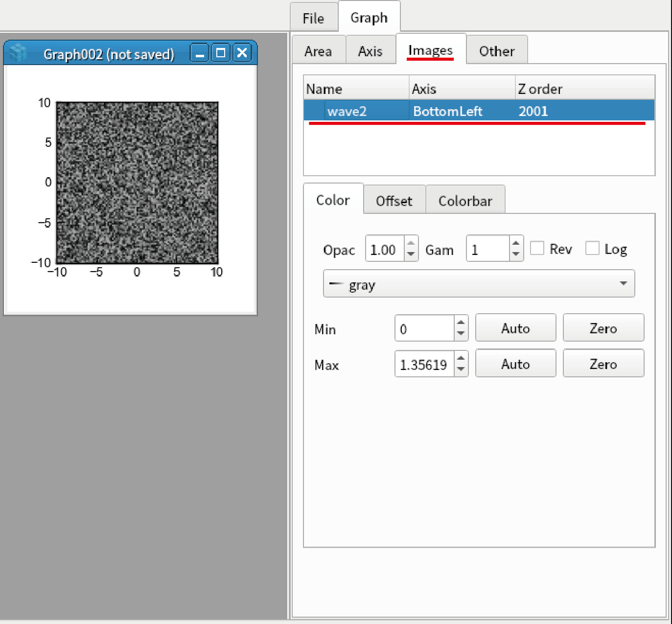Close the Graph002 window
Viewport: 672px width, 624px height.
pyautogui.click(x=242, y=53)
